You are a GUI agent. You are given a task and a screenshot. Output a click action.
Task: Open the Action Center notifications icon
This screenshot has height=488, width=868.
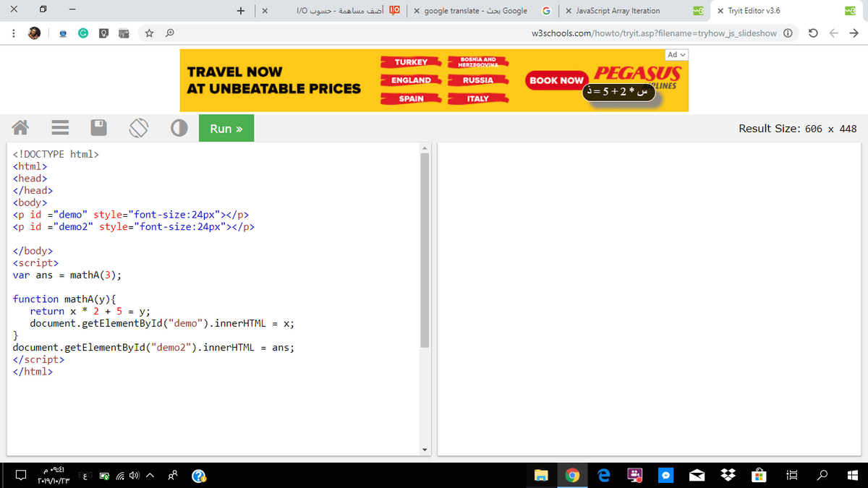point(22,476)
